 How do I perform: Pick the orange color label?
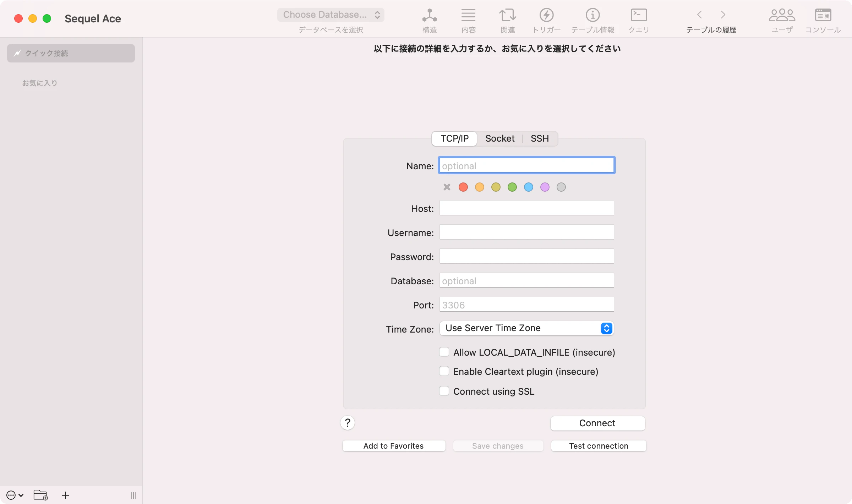pyautogui.click(x=480, y=187)
